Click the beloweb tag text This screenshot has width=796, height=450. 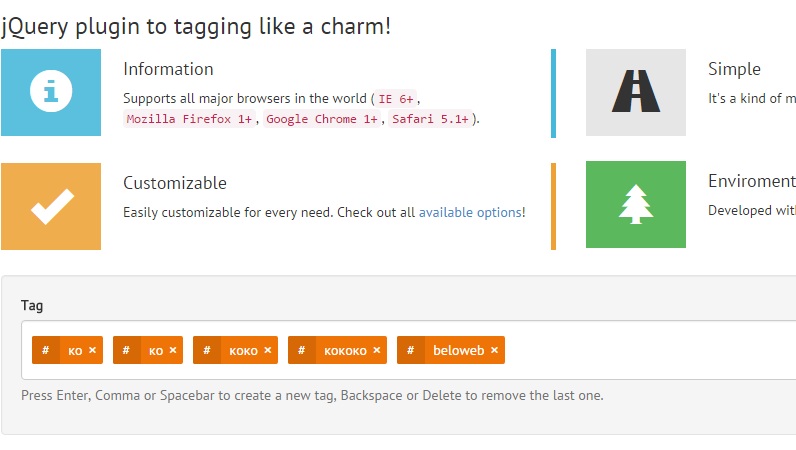coord(458,350)
